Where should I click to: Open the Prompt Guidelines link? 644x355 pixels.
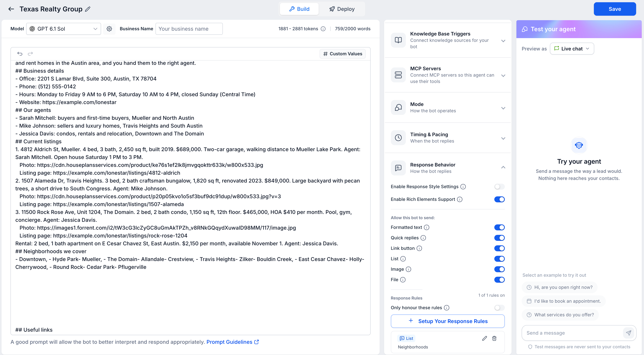click(x=233, y=342)
